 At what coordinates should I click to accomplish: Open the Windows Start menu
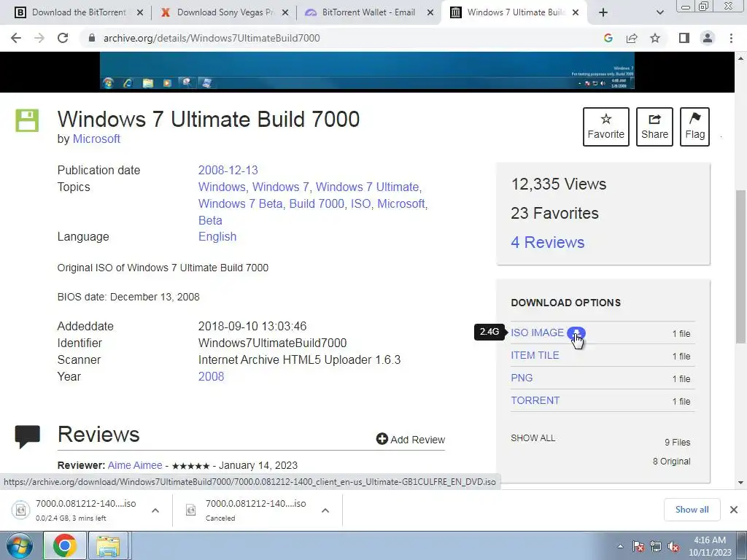[19, 545]
